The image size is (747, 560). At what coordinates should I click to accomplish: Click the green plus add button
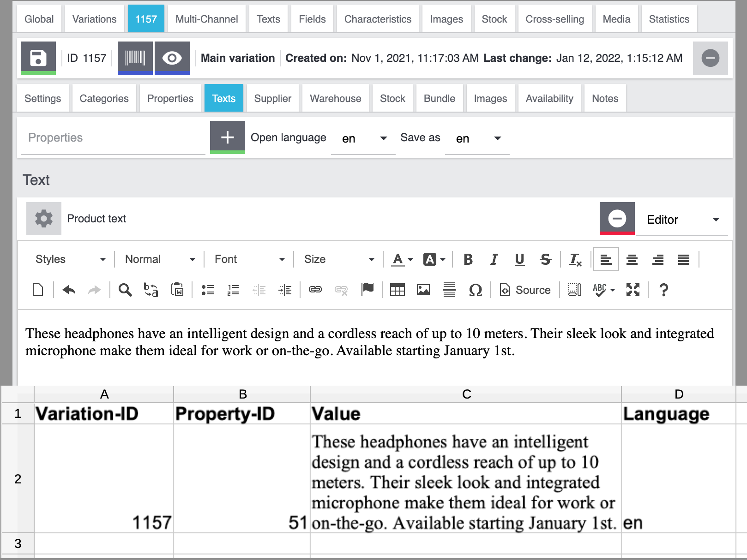point(227,137)
